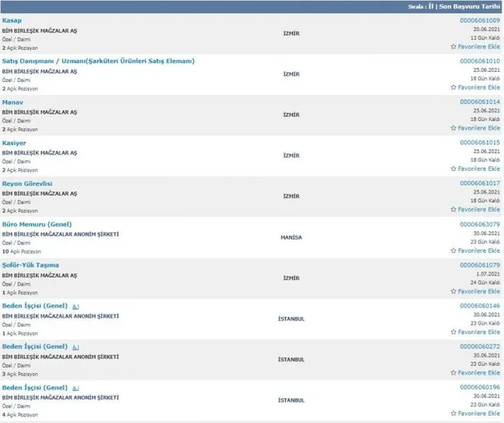Open the Kasap job title link
The image size is (504, 423).
point(12,20)
